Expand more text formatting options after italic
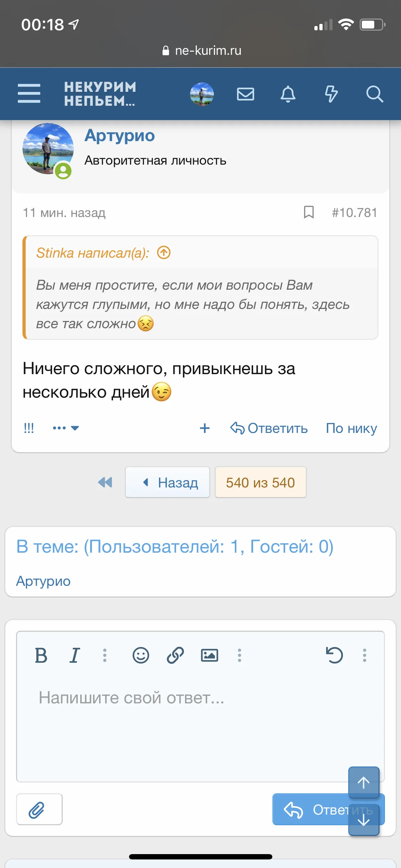 tap(104, 655)
